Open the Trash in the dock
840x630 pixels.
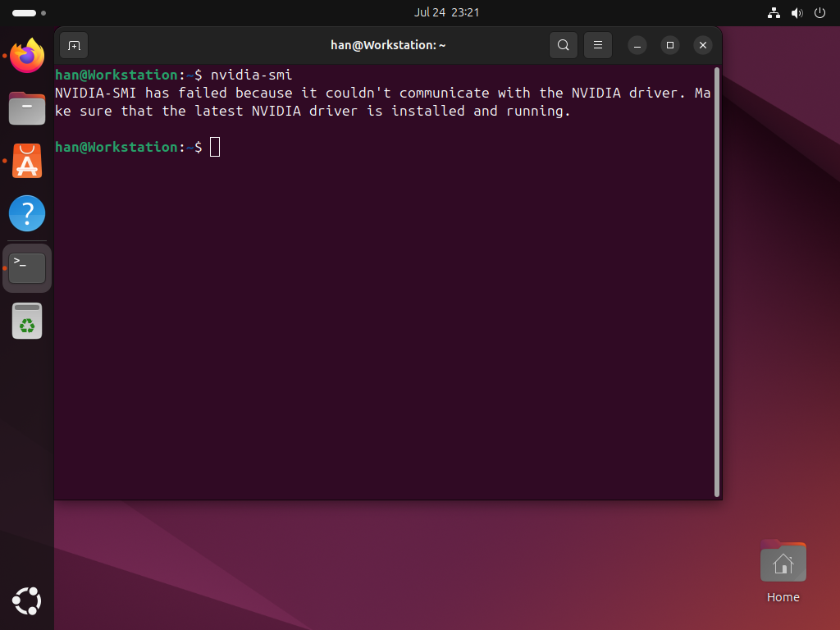coord(27,321)
